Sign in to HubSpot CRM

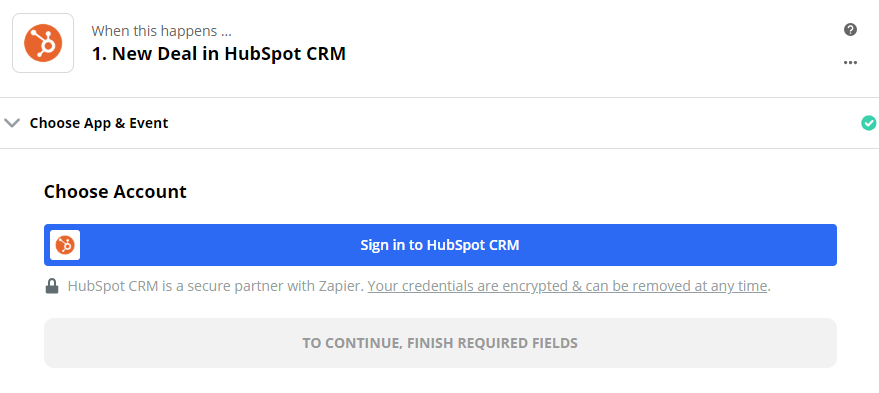440,245
